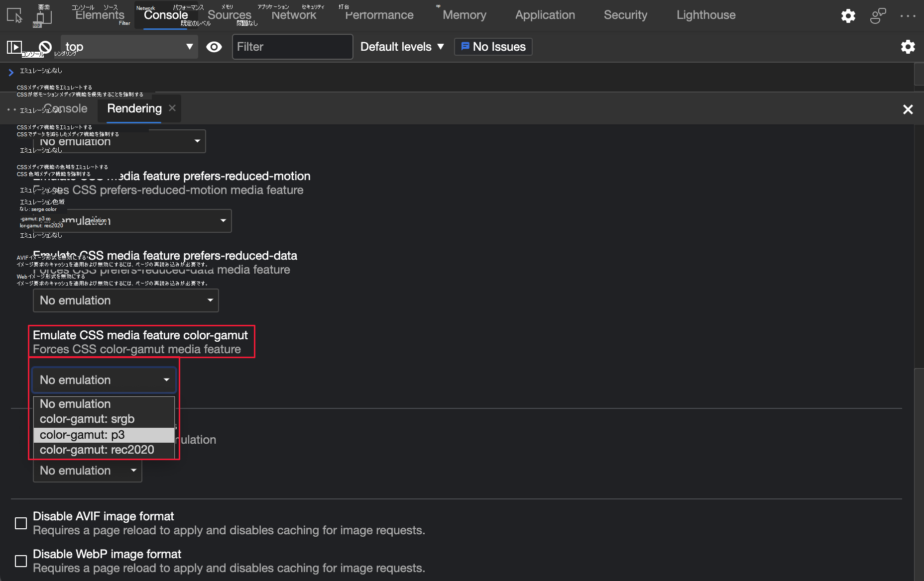
Task: Open the Default levels dropdown
Action: [x=402, y=47]
